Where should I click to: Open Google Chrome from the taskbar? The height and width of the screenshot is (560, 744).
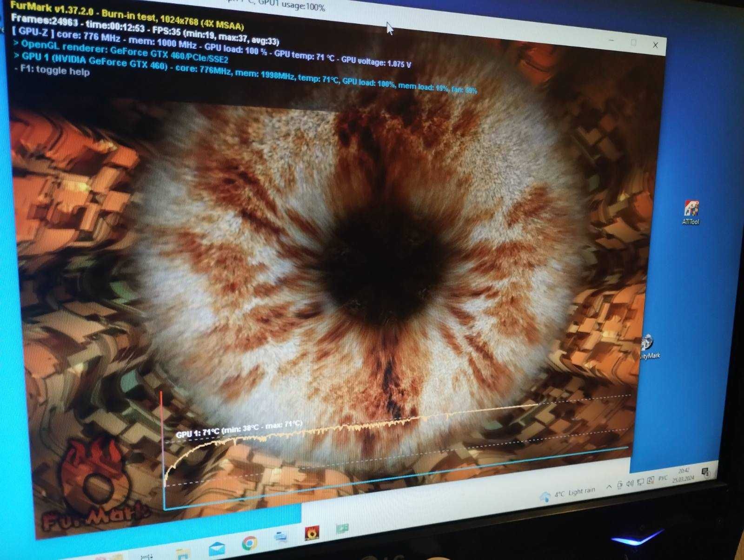coord(249,543)
